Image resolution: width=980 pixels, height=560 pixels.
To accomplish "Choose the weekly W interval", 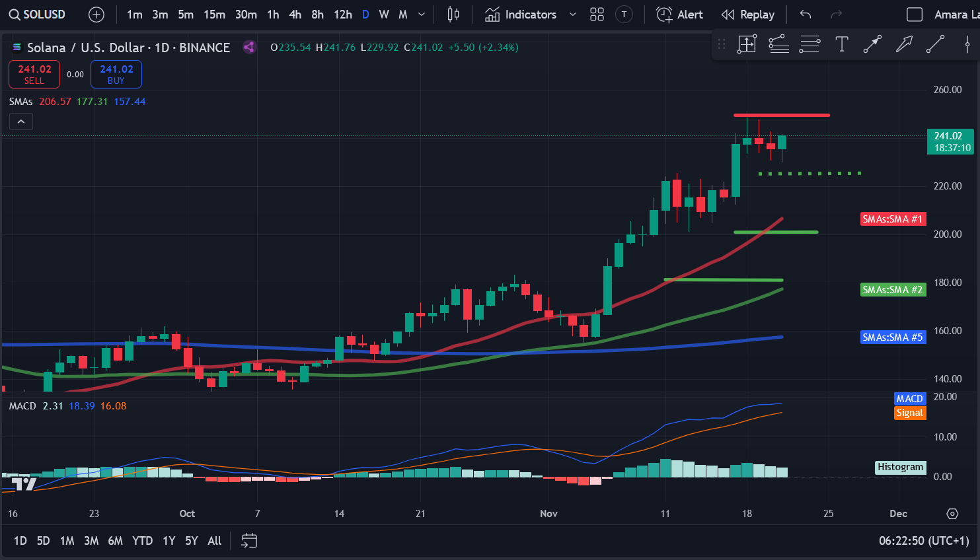I will [384, 15].
